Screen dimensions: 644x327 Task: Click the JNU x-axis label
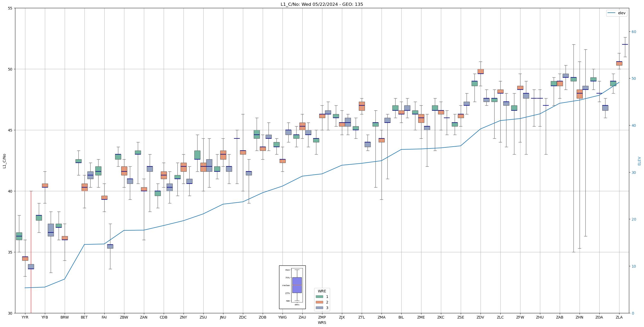pyautogui.click(x=223, y=317)
